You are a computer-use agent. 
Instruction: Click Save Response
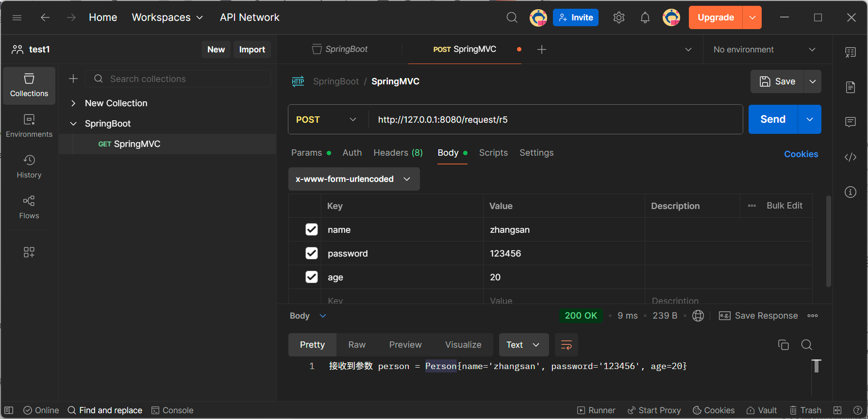coord(758,316)
